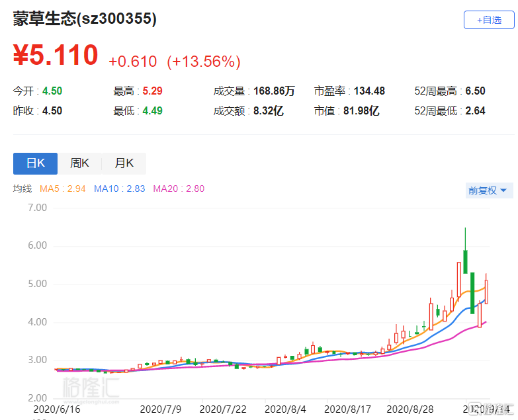Screen dimensions: 518x420
Task: Click the 市值 value 81.98亿
Action: click(x=361, y=110)
